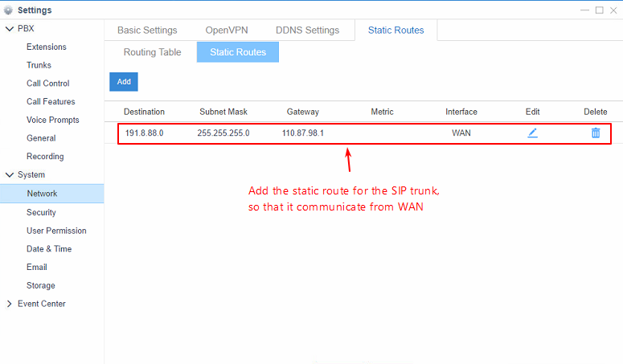
Task: Click the Edit column header
Action: 532,112
